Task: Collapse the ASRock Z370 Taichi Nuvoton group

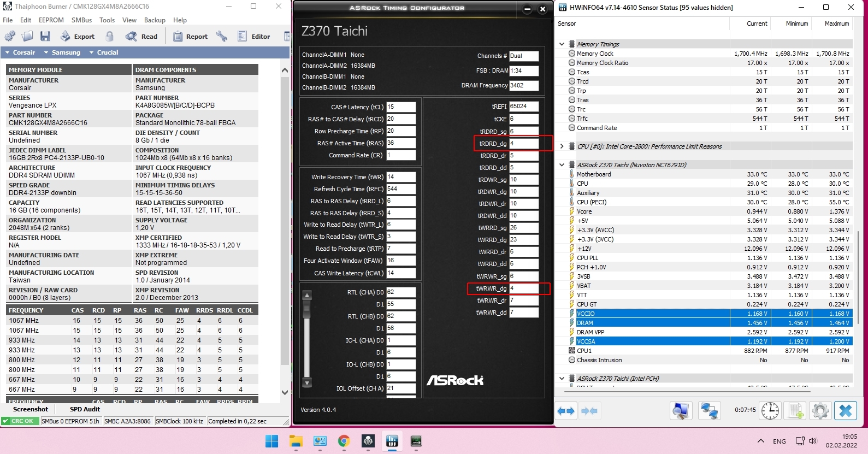Action: 562,165
